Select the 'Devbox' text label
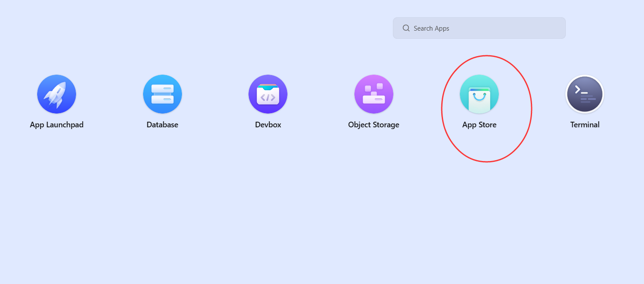The width and height of the screenshot is (644, 284). 268,125
